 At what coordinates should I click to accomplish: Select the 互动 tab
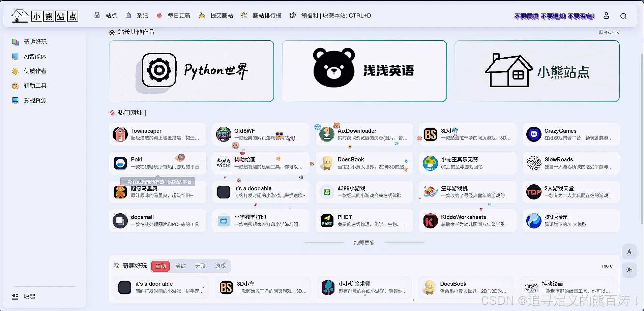tap(160, 266)
